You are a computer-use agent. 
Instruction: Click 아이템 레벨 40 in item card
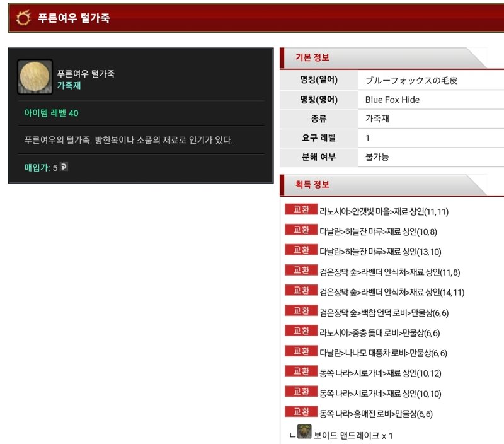pyautogui.click(x=52, y=114)
